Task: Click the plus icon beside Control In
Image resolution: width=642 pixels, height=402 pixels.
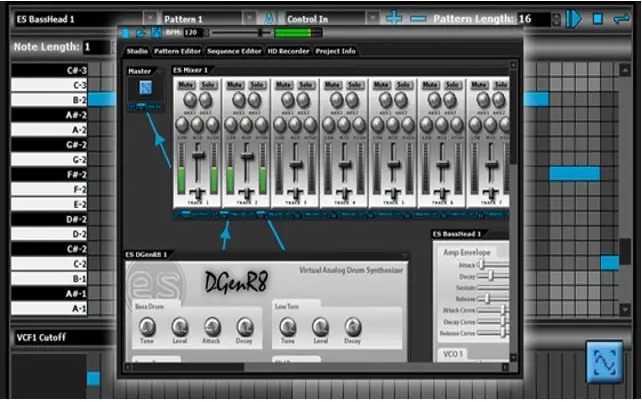Action: (394, 18)
